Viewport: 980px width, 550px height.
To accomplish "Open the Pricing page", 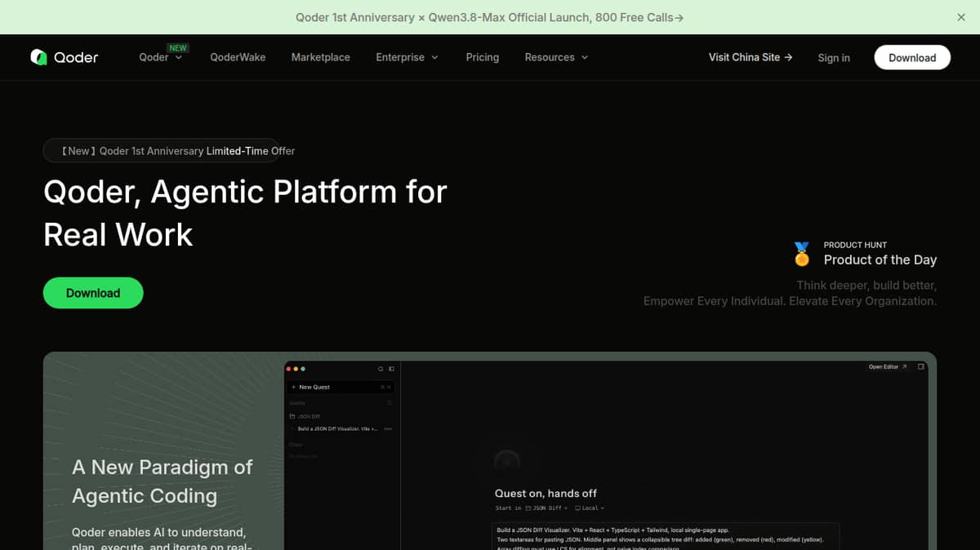I will (x=482, y=57).
